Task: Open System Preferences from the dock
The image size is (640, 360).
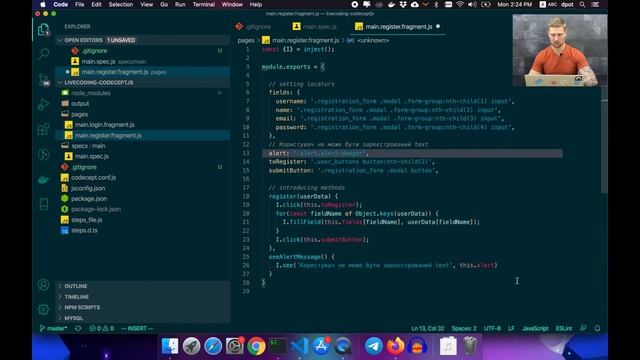Action: click(x=235, y=346)
